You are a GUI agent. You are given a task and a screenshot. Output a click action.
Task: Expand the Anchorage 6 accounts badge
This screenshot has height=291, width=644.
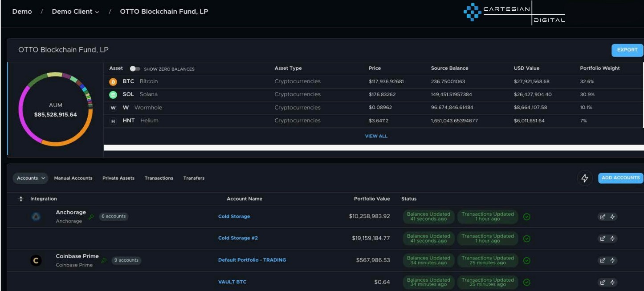point(114,216)
